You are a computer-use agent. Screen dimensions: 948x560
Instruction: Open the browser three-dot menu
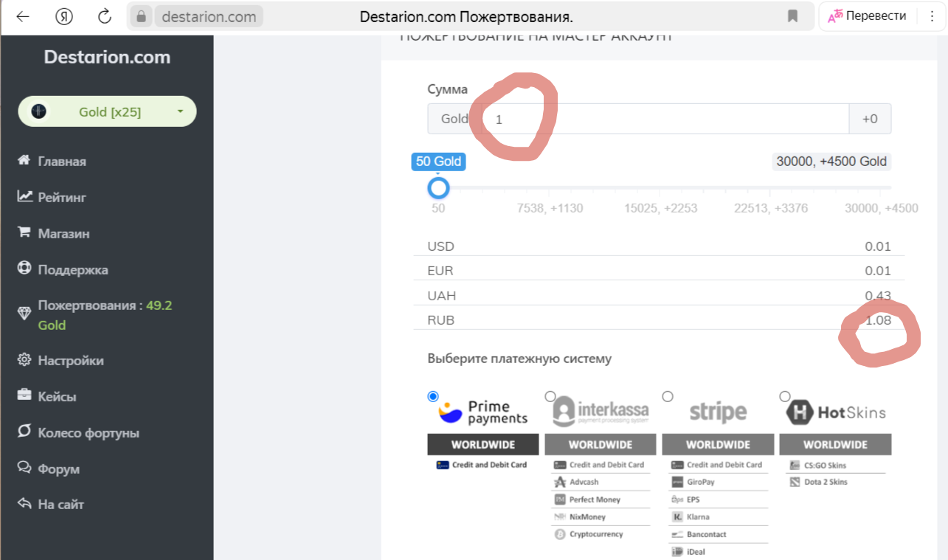click(x=931, y=16)
